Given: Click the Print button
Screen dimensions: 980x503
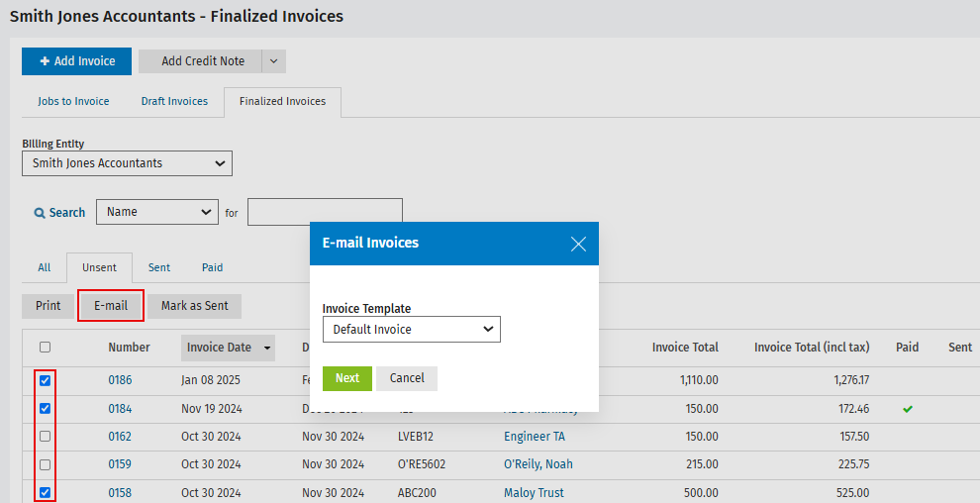Looking at the screenshot, I should coord(49,306).
